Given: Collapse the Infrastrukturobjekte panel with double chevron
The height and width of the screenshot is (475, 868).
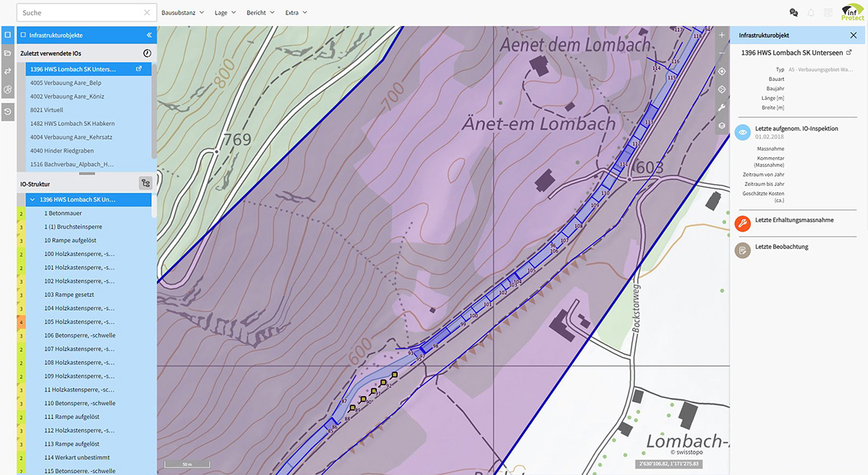Looking at the screenshot, I should (x=149, y=35).
